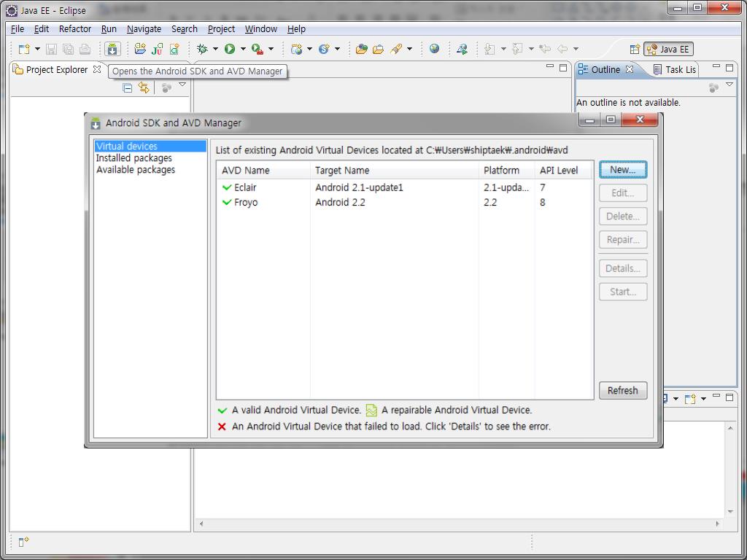Click the New JUnit test (Ju) icon
The width and height of the screenshot is (747, 560).
[158, 49]
